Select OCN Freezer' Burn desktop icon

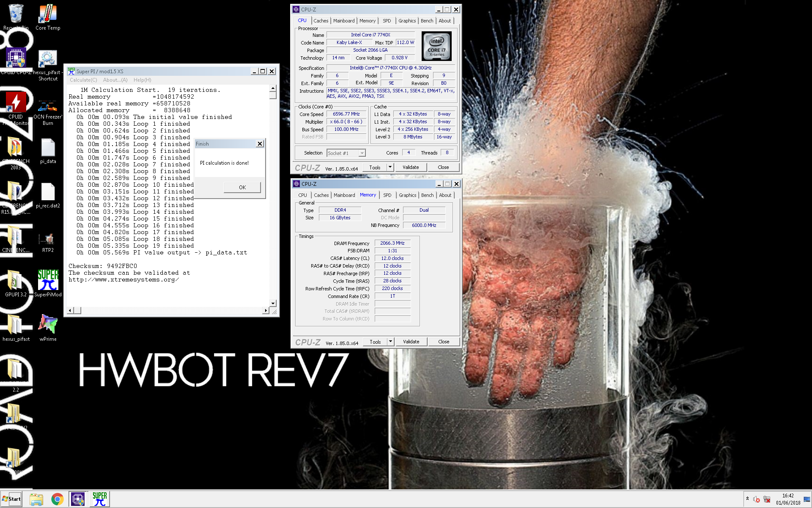[x=48, y=111]
